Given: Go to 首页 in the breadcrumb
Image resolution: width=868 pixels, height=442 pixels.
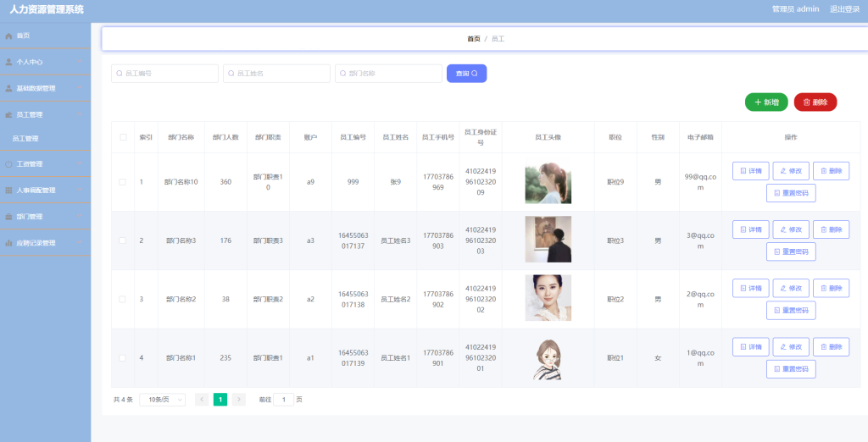Looking at the screenshot, I should [473, 39].
